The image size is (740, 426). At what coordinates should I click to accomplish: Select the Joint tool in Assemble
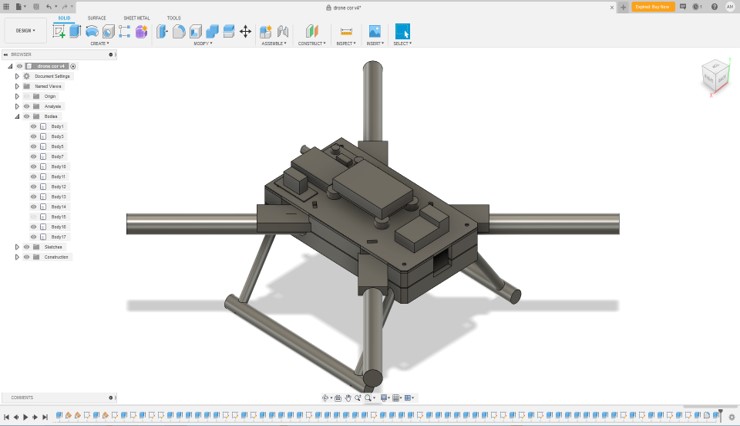click(x=283, y=32)
